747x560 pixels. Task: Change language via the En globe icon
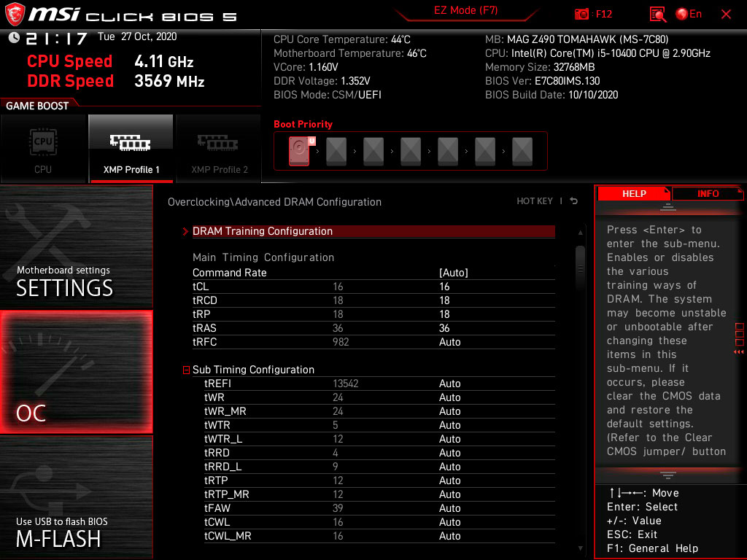click(x=689, y=15)
